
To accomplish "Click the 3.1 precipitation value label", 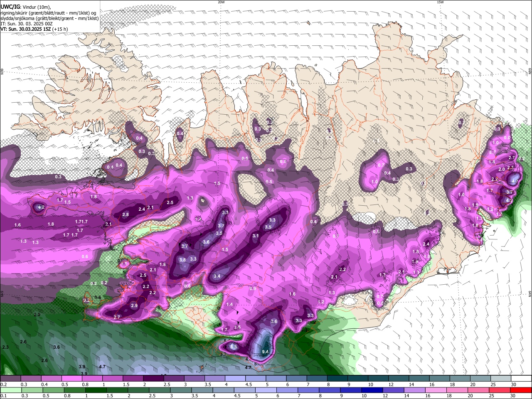I will click(x=256, y=236).
